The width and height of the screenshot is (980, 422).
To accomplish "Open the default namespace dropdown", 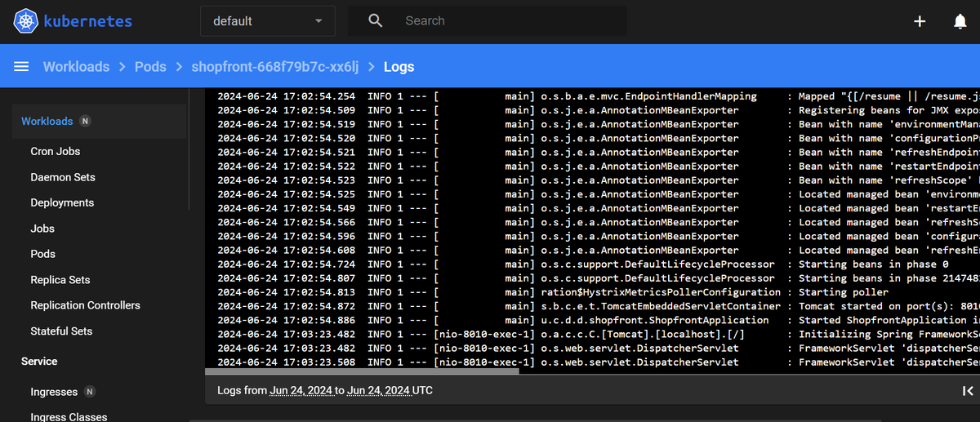I will [x=268, y=21].
